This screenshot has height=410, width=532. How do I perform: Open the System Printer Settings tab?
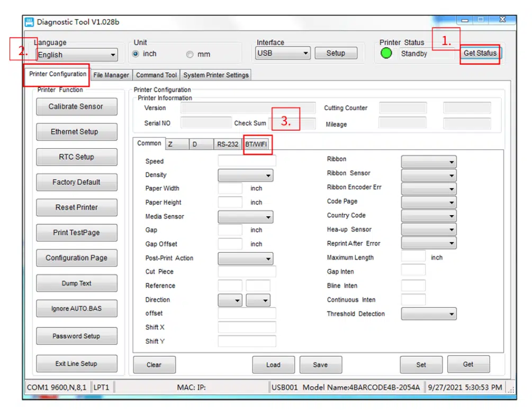(x=215, y=75)
